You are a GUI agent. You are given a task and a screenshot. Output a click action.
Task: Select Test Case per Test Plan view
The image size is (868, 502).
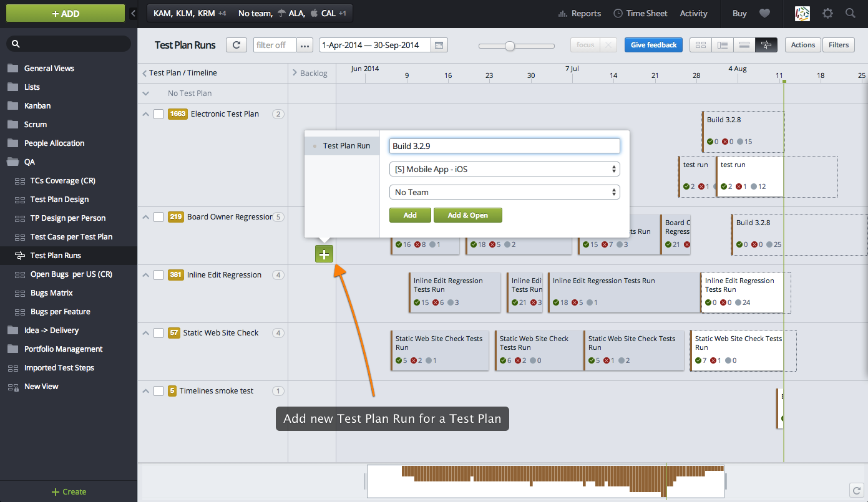71,236
